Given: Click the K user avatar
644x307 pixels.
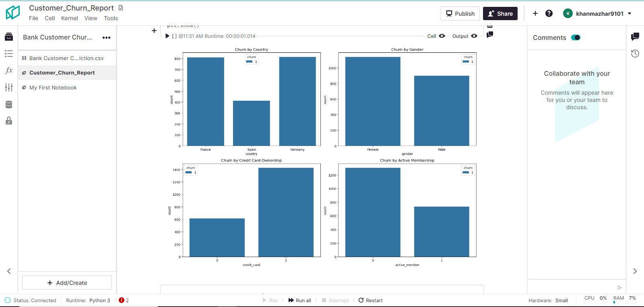Looking at the screenshot, I should pos(568,13).
